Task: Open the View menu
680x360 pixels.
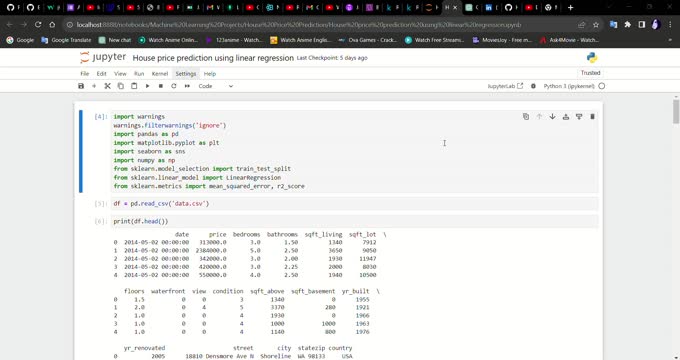Action: [120, 73]
